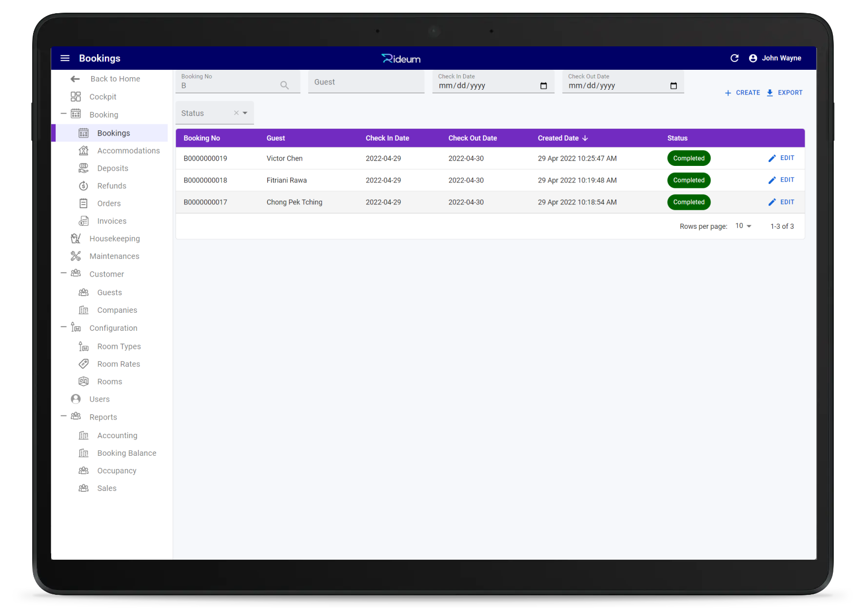Click the search icon in Booking No field
The width and height of the screenshot is (868, 608).
tap(284, 85)
